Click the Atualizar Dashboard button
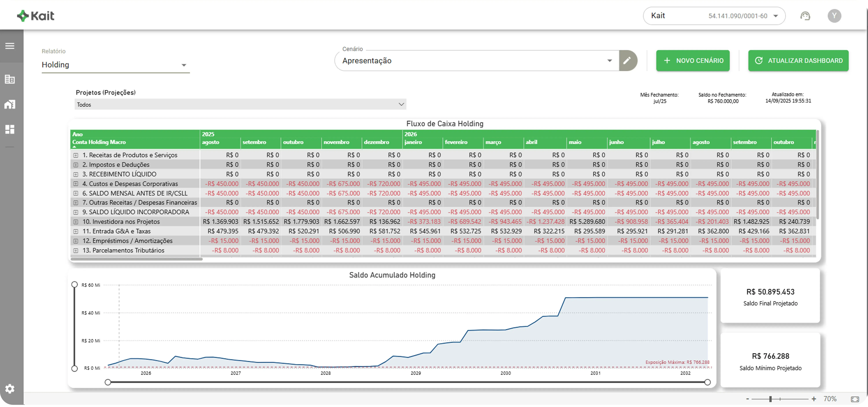The height and width of the screenshot is (407, 868). [x=798, y=61]
